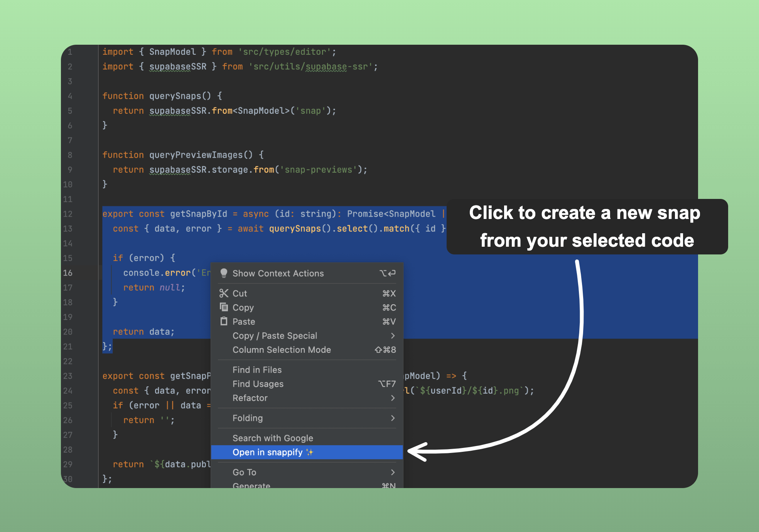Open the Folding submenu
The width and height of the screenshot is (759, 532).
click(248, 418)
